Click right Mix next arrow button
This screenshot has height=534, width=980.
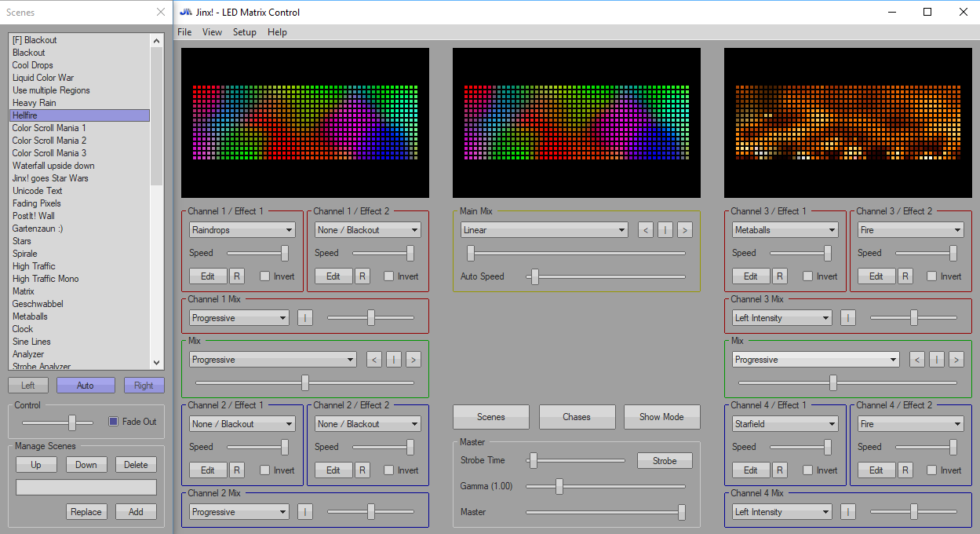pos(956,360)
